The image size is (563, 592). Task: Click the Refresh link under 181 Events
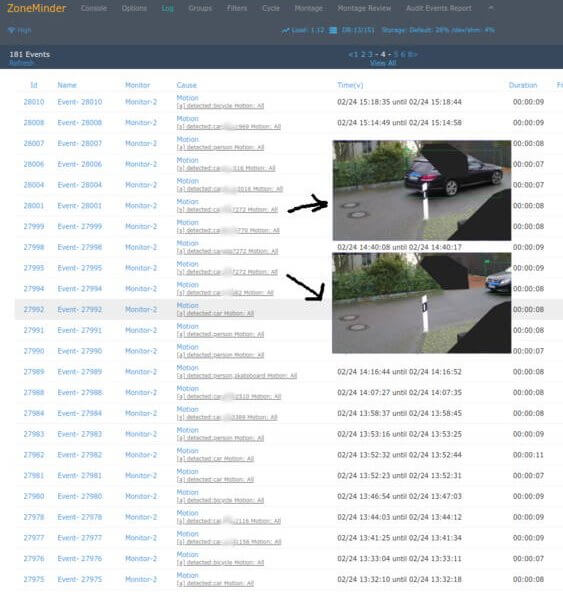[21, 63]
